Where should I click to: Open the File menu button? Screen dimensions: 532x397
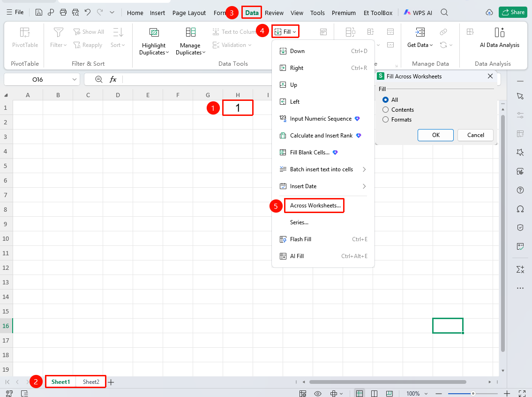(15, 12)
